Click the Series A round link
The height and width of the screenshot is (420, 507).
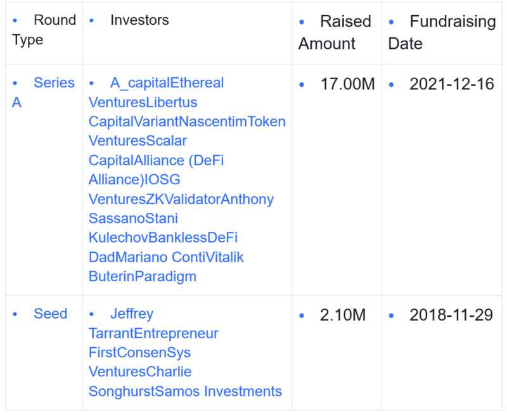[x=53, y=83]
